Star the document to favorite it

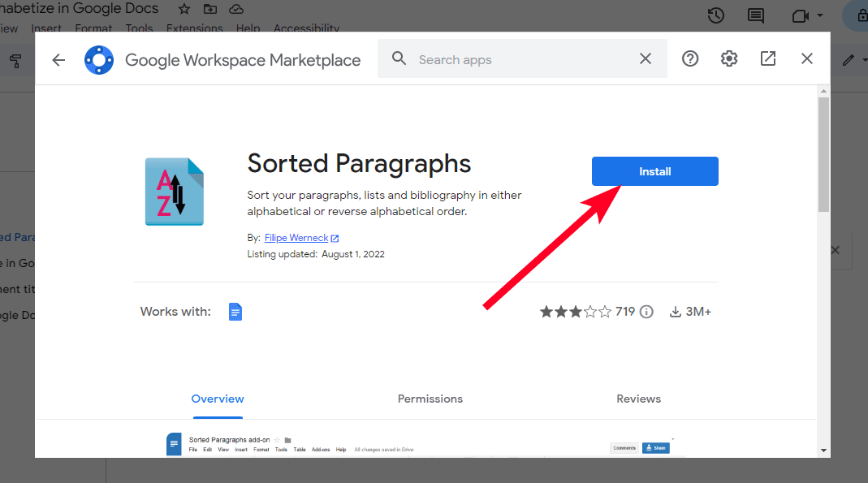click(x=184, y=9)
